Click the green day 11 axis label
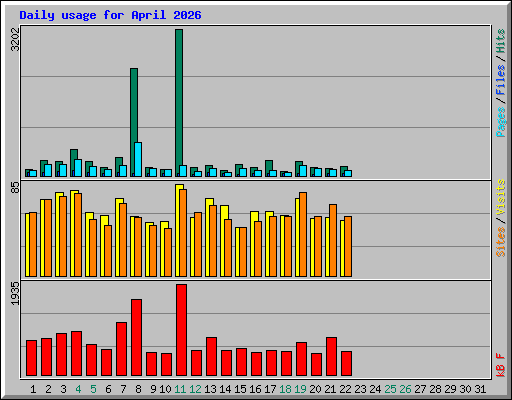Viewport: 512px width, 400px height. coord(180,389)
